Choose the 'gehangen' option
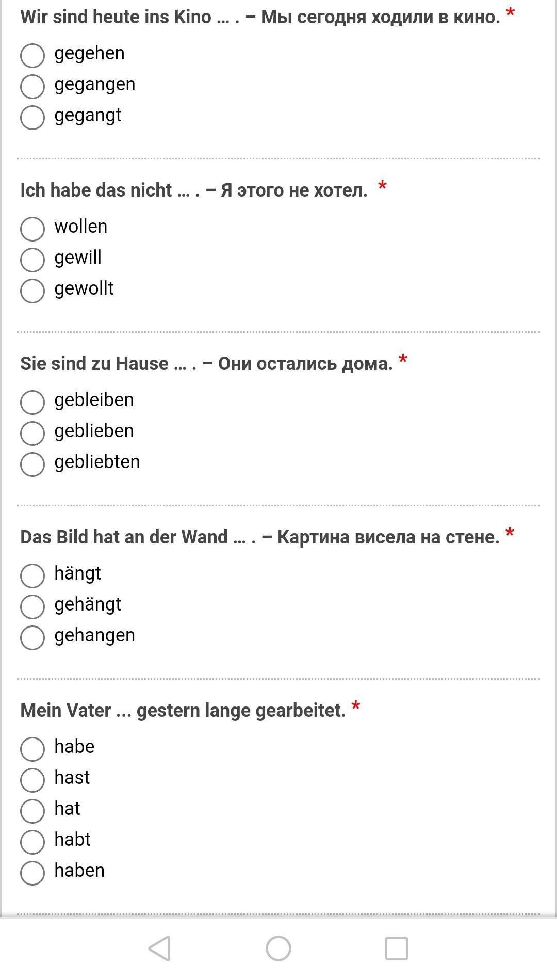Screen dimensions: 557x980 click(32, 637)
